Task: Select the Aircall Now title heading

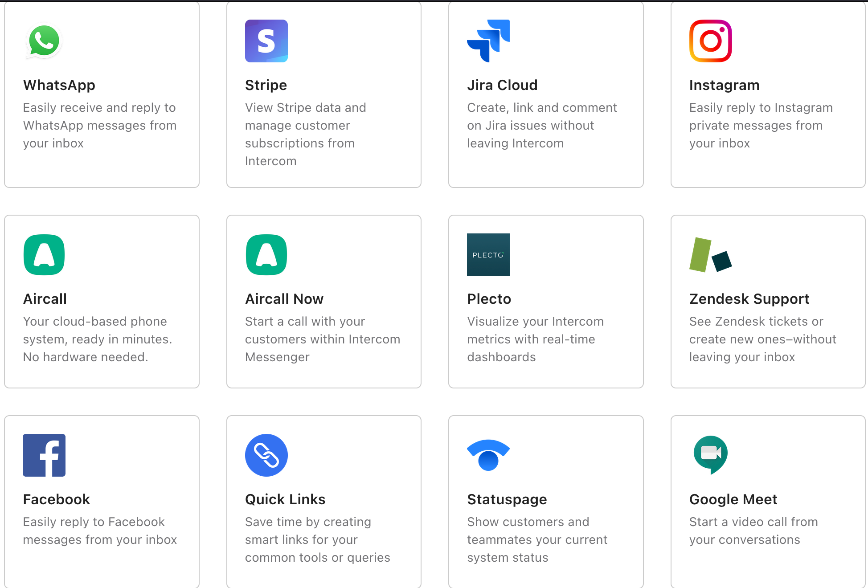Action: coord(284,299)
